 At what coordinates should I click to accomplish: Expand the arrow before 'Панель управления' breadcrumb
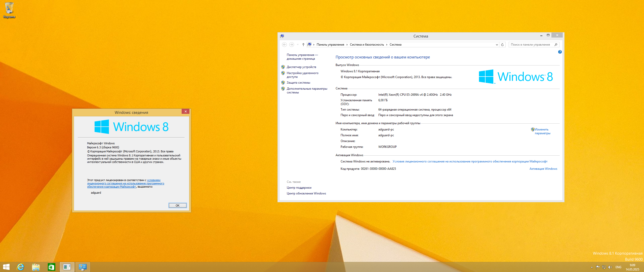[314, 45]
